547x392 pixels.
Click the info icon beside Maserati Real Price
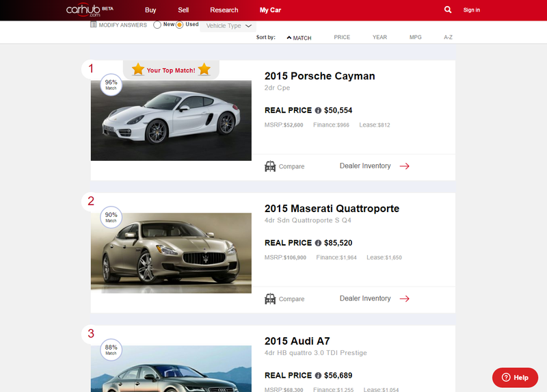point(318,243)
